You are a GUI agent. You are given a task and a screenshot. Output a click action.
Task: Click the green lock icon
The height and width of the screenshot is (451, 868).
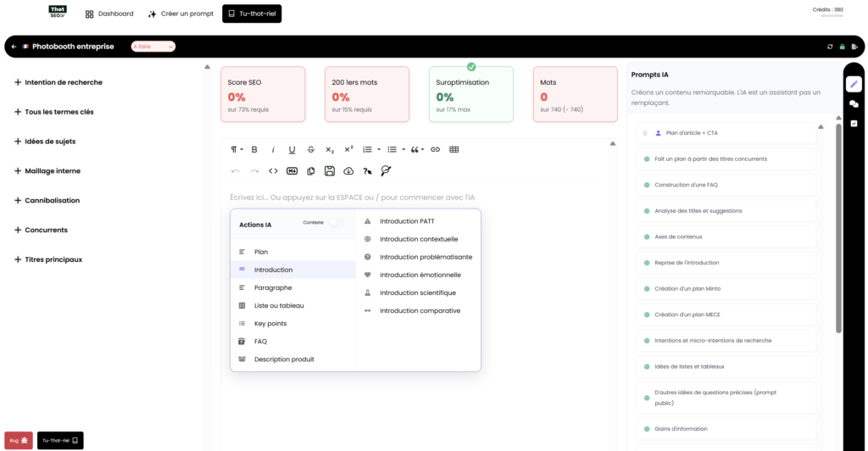point(842,47)
